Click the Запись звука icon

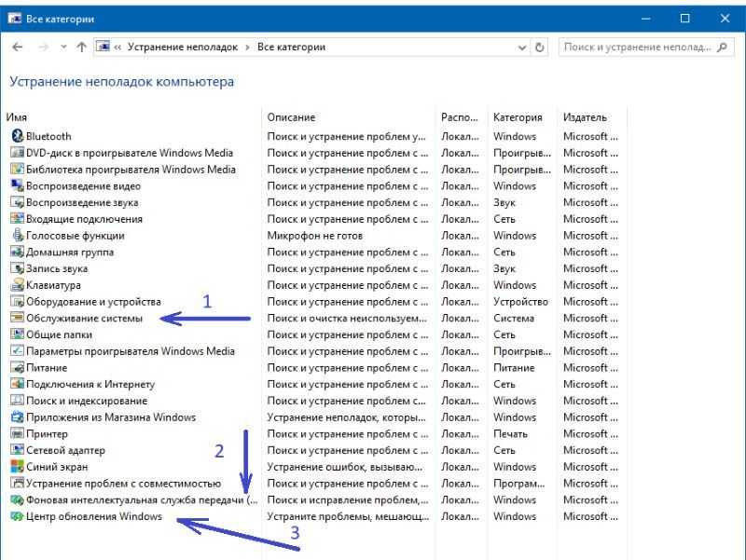coord(17,268)
